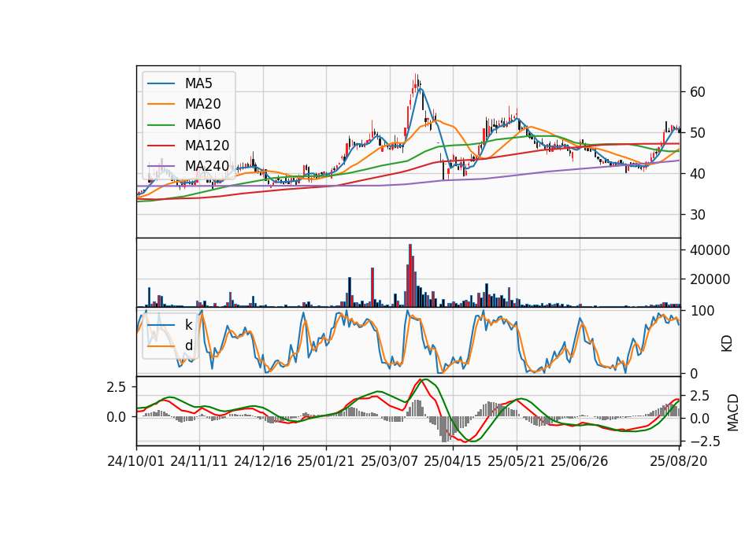Click the 24/12/16 date axis label
Screen dimensions: 756x543
pos(263,461)
